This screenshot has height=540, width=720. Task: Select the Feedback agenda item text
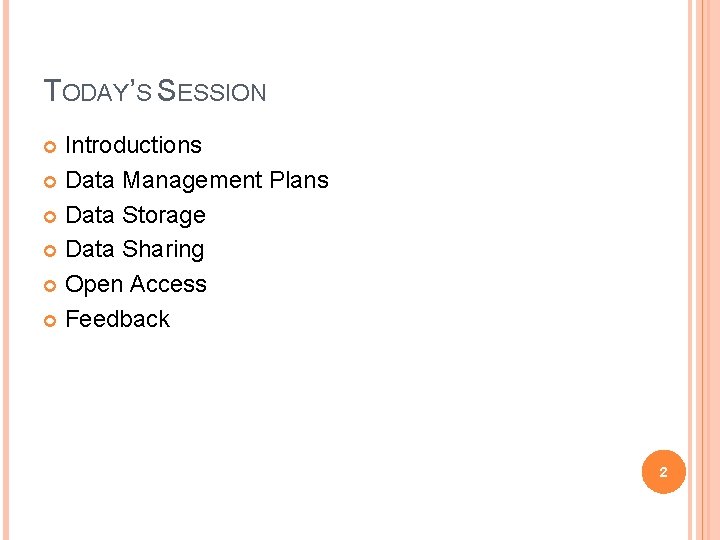point(117,319)
